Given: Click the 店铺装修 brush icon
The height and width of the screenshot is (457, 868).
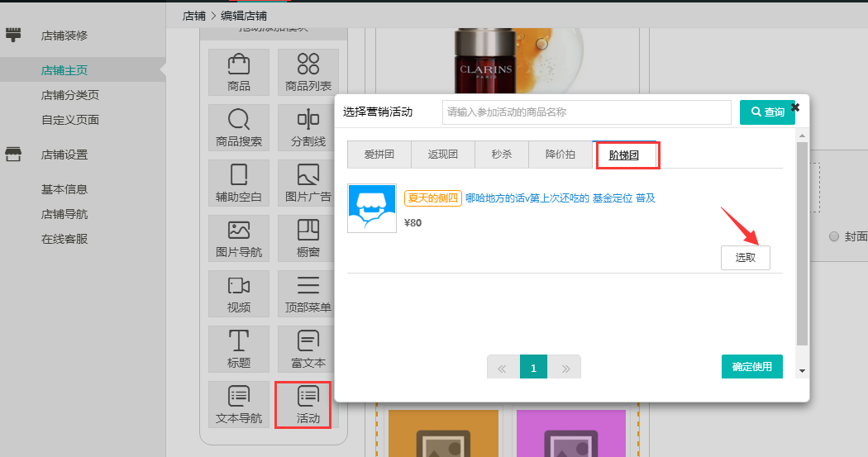Looking at the screenshot, I should [x=13, y=35].
